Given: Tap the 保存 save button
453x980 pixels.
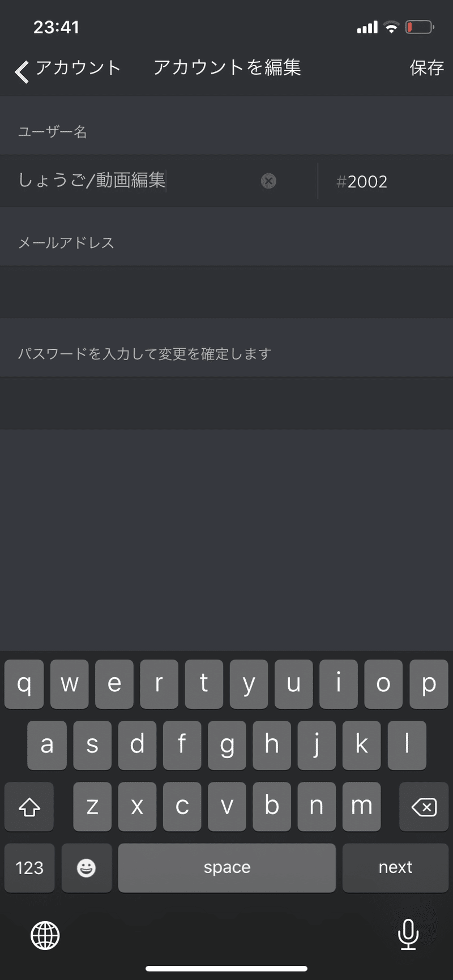Looking at the screenshot, I should (426, 68).
